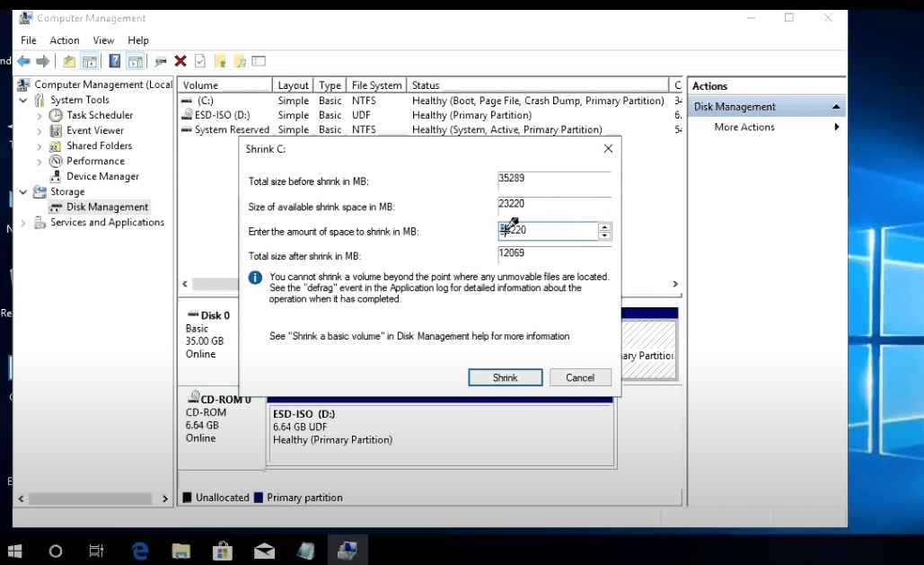
Task: Open File Explorer from taskbar
Action: coord(180,552)
